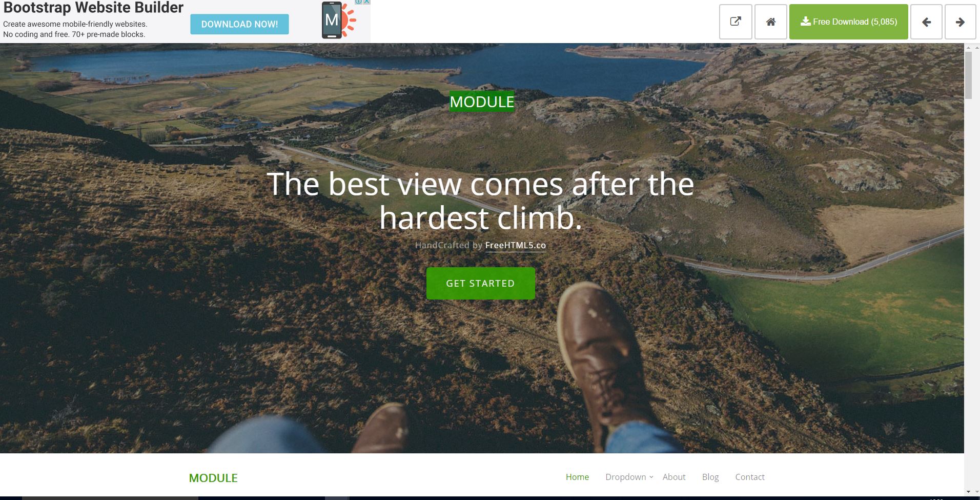Click the MODULE logo over the hero image
The width and height of the screenshot is (980, 500).
(482, 102)
